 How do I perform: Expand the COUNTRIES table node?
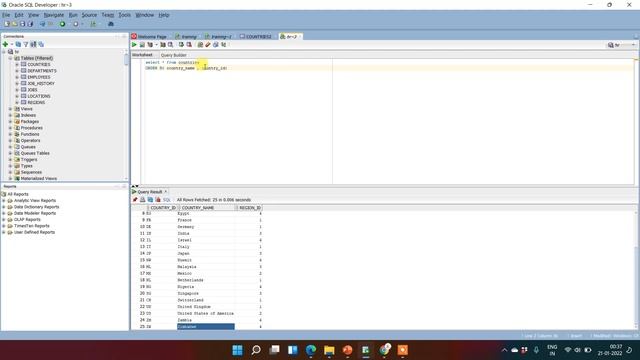[x=17, y=64]
